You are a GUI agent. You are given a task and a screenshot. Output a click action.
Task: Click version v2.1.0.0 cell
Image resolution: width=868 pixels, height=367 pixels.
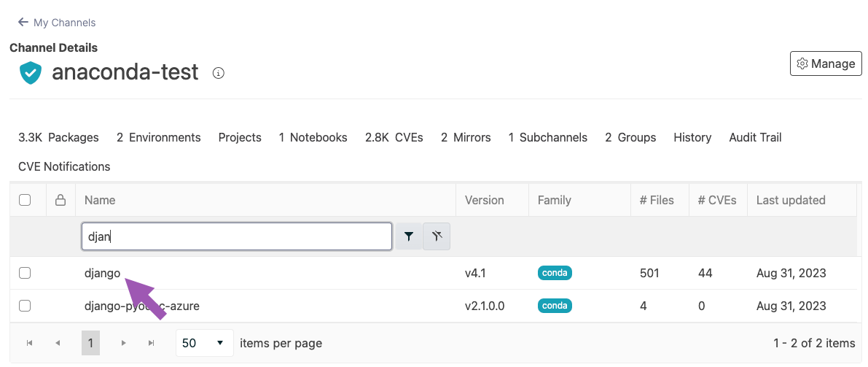pos(485,306)
